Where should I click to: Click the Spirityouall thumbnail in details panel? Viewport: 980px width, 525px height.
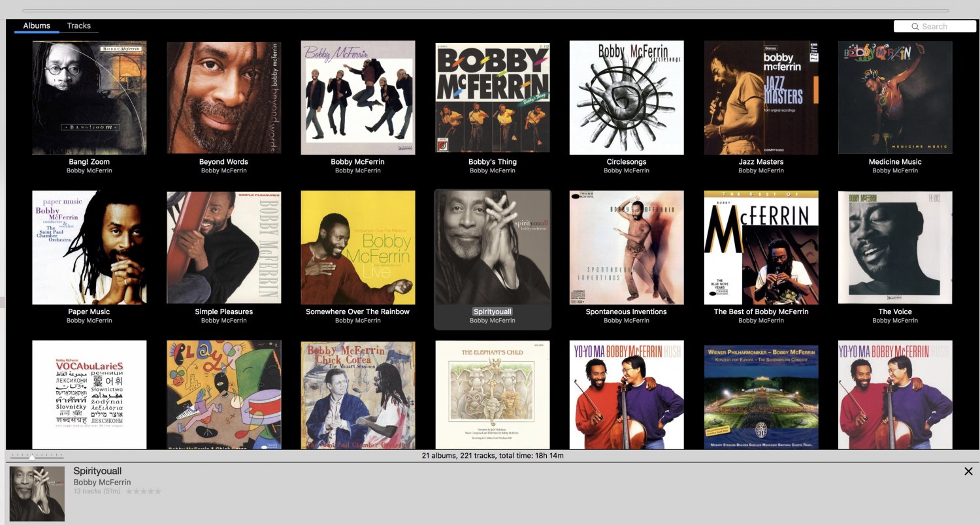point(37,494)
